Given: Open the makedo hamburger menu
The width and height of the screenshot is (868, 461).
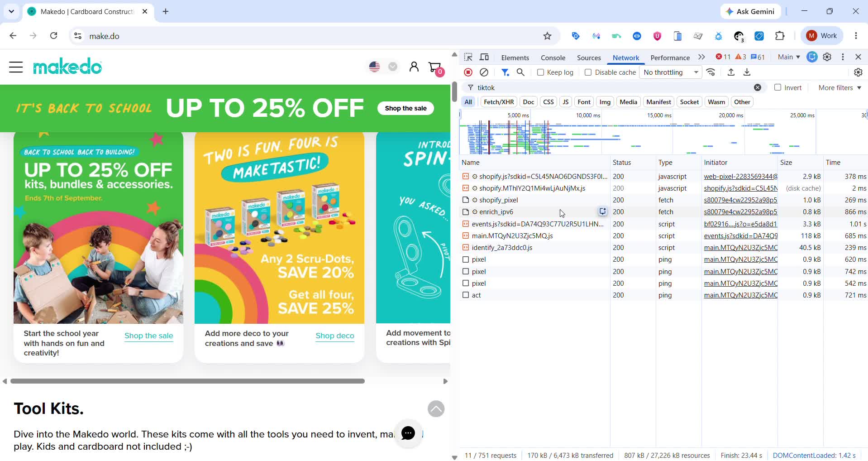Looking at the screenshot, I should point(16,67).
